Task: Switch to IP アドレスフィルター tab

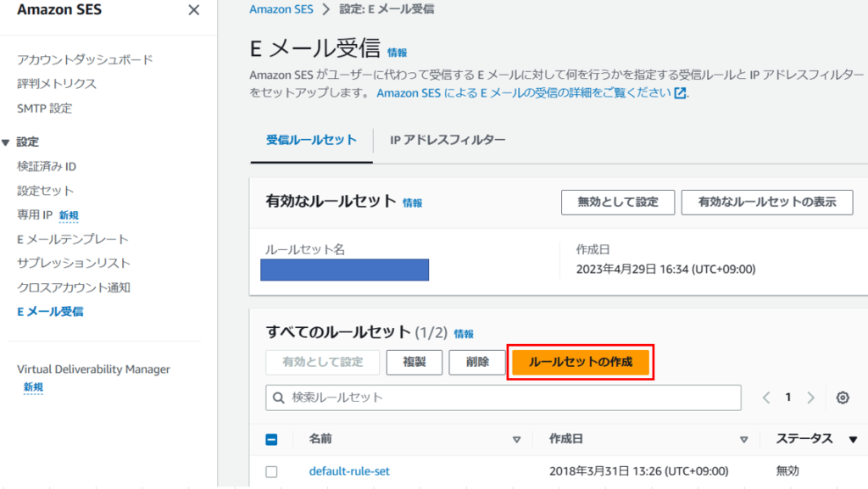Action: (448, 140)
